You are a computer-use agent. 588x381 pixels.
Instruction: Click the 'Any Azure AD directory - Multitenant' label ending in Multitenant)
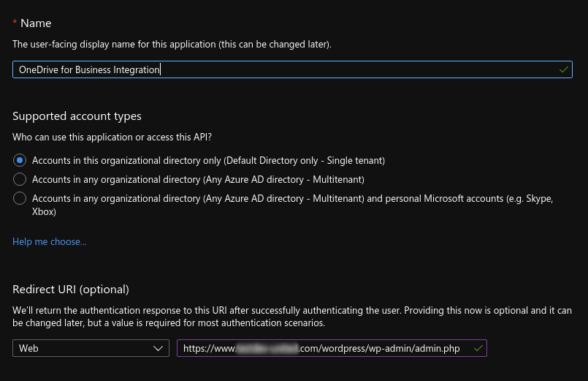[x=198, y=179]
